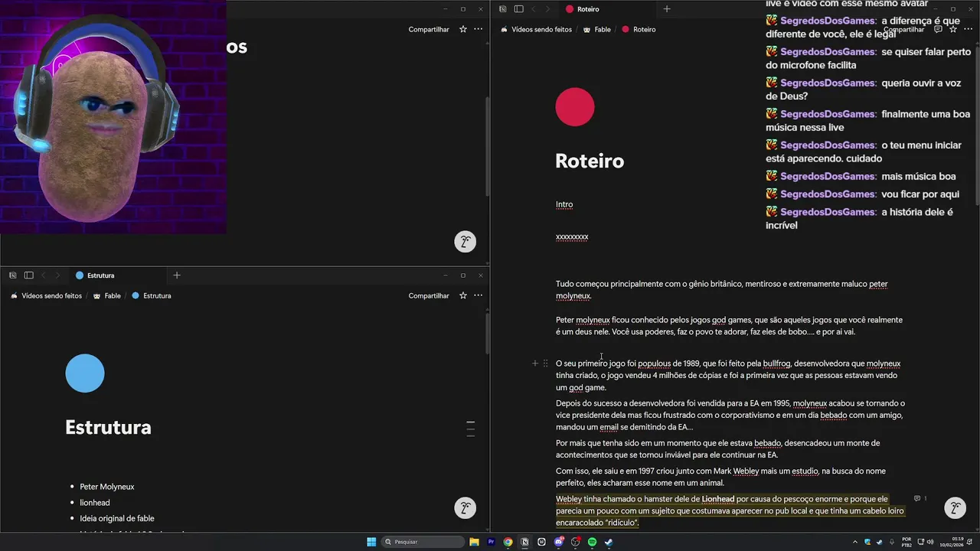Screen dimensions: 980x551
Task: Add block with plus beside populous paragraph
Action: (535, 364)
